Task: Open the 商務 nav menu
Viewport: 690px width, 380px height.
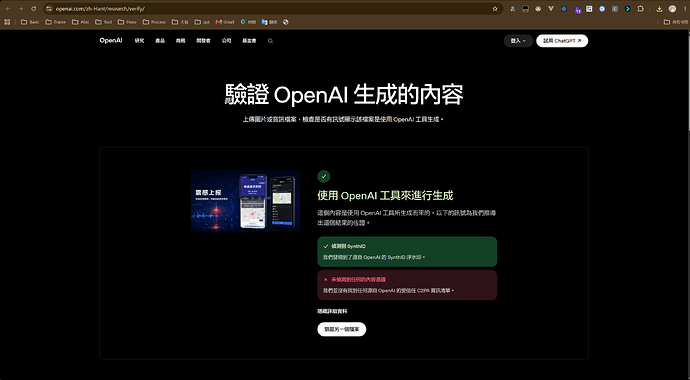Action: 180,41
